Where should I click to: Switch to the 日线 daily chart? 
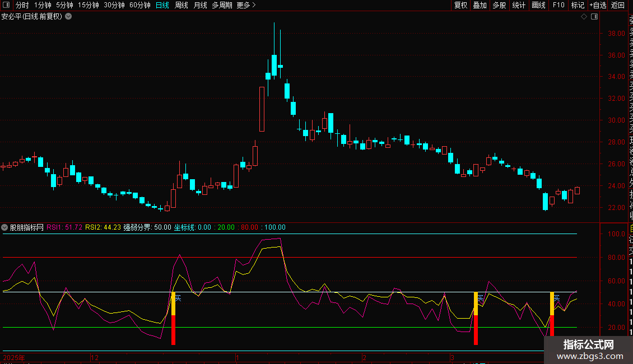click(x=162, y=5)
